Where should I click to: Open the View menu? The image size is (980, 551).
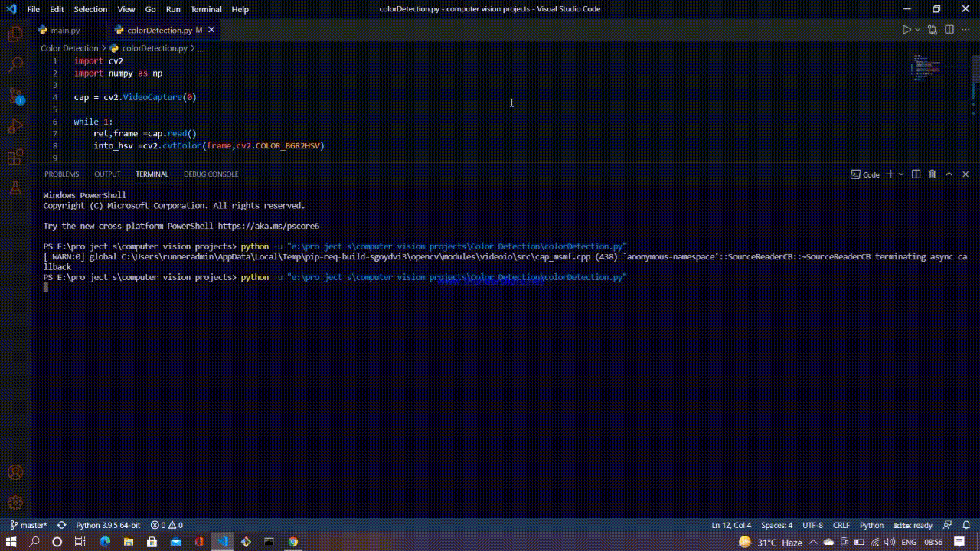126,9
